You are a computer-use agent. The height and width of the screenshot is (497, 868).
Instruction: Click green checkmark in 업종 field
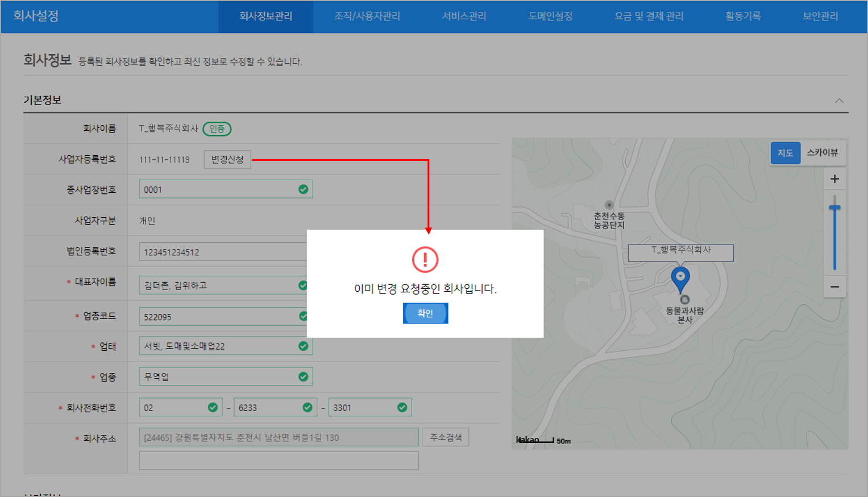click(x=304, y=376)
